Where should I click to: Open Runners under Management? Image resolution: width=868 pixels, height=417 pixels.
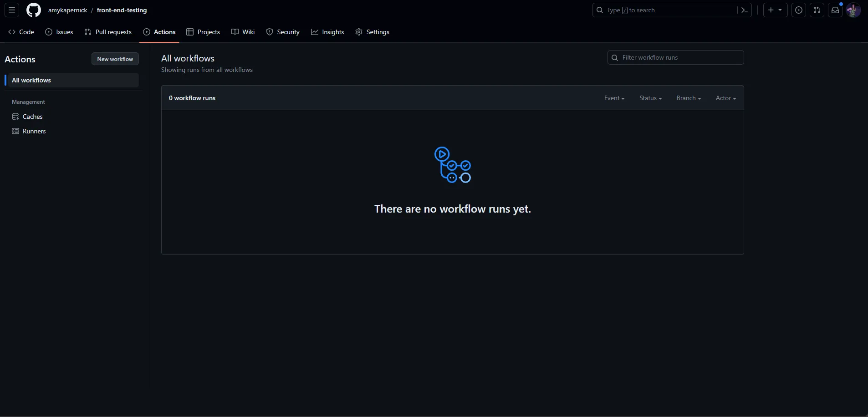coord(34,131)
